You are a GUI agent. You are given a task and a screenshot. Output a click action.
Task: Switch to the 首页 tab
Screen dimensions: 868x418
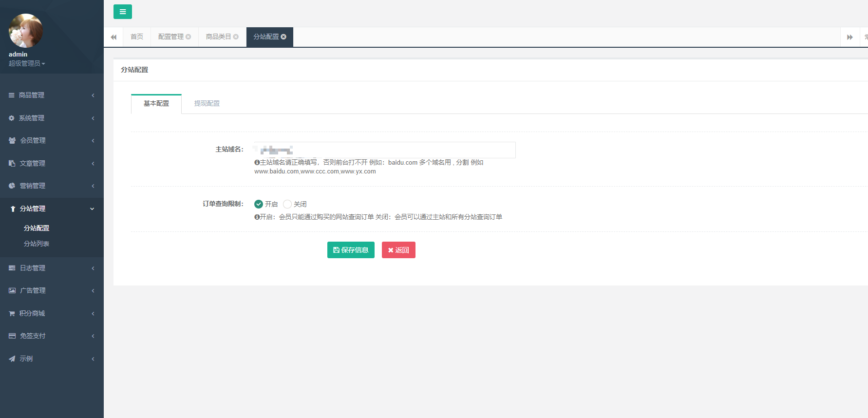tap(137, 37)
